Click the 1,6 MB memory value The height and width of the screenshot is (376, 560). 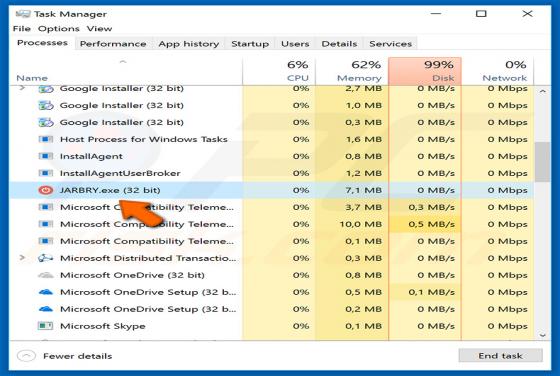point(364,139)
